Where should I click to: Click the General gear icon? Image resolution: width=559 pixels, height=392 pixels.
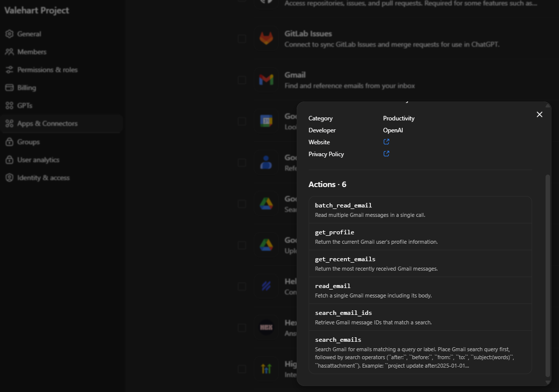[9, 34]
